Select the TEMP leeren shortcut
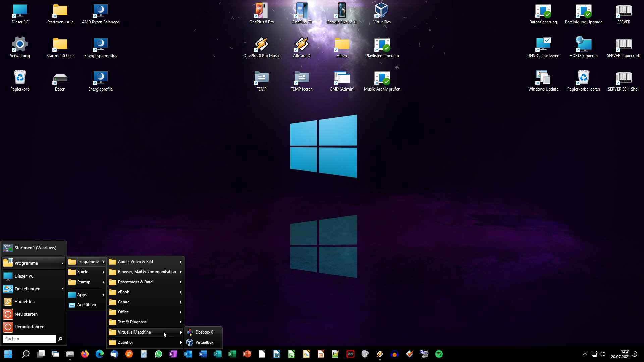644x362 pixels. pyautogui.click(x=302, y=81)
